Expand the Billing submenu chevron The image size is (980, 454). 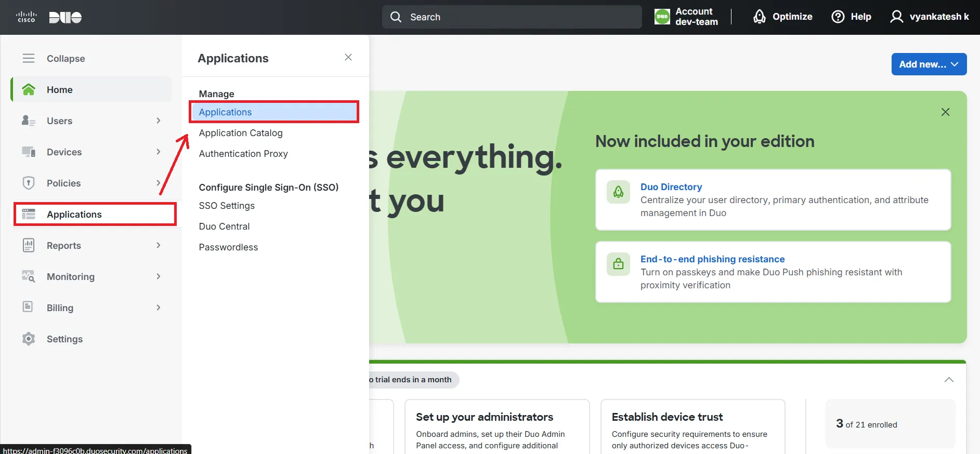159,308
